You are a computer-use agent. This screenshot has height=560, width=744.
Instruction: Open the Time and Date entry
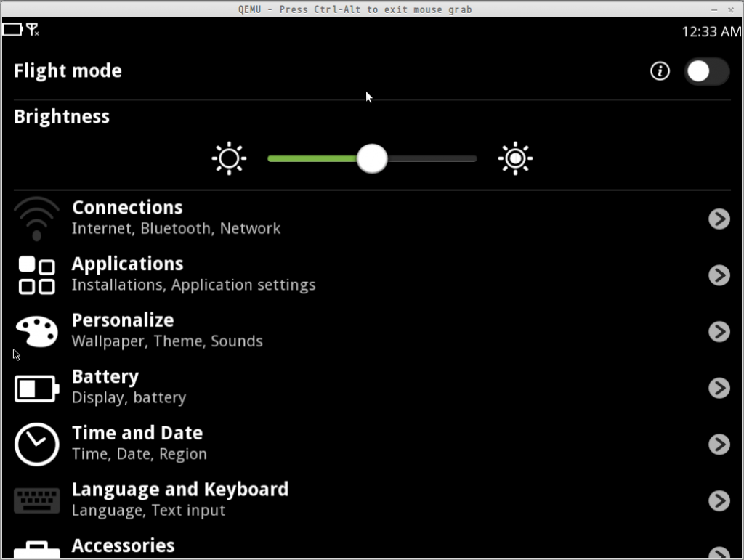pos(372,445)
